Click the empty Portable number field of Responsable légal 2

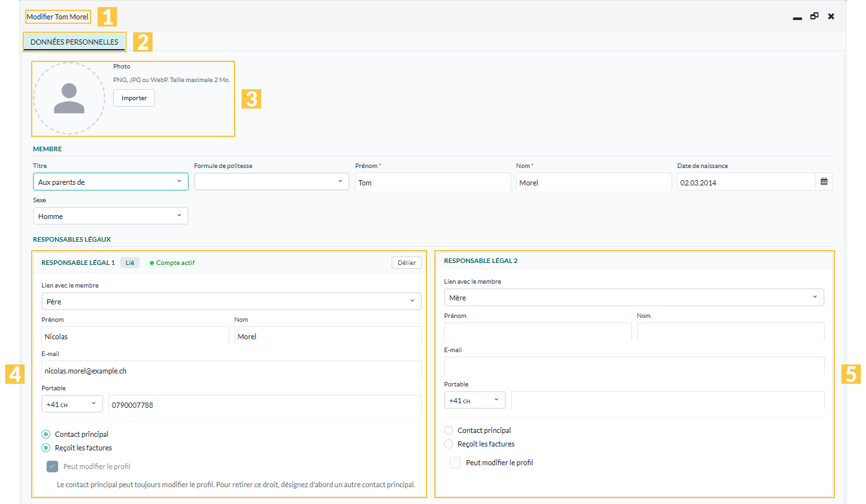pyautogui.click(x=668, y=401)
